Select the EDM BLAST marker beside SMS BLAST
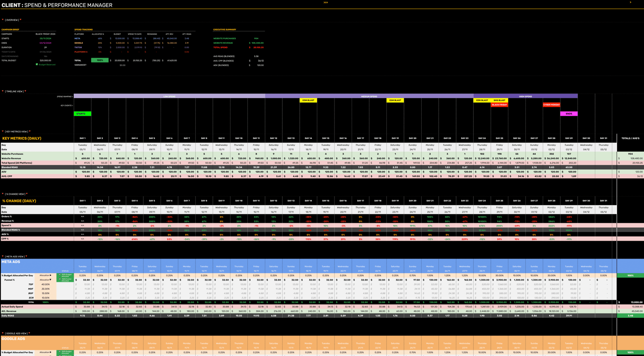Image resolution: width=644 pixels, height=356 pixels. [482, 100]
